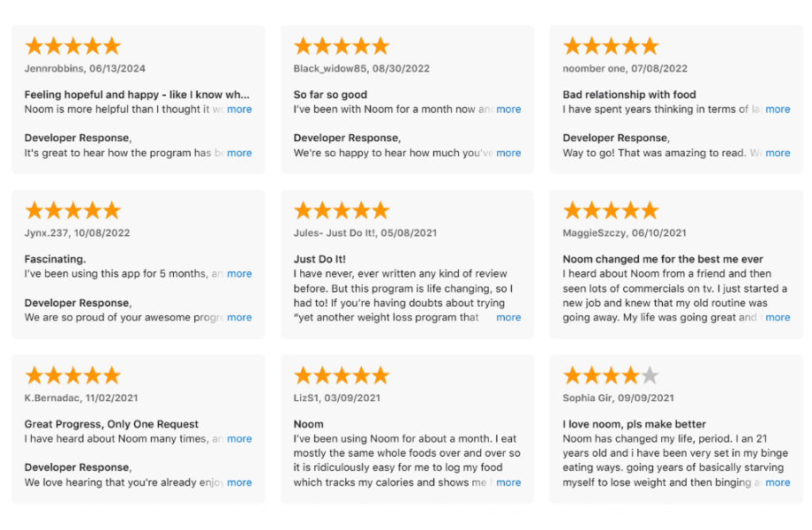Click more on noomber one's developer response
Image resolution: width=812 pixels, height=530 pixels.
click(778, 152)
